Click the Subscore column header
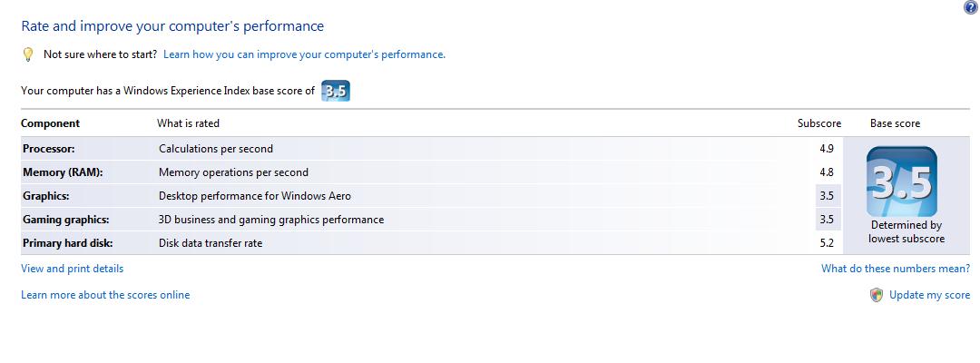The width and height of the screenshot is (980, 363). [x=819, y=123]
